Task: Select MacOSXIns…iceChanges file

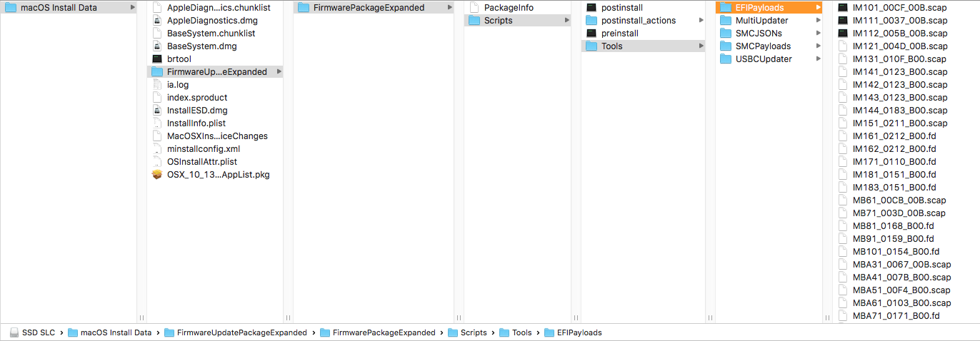Action: (x=217, y=136)
